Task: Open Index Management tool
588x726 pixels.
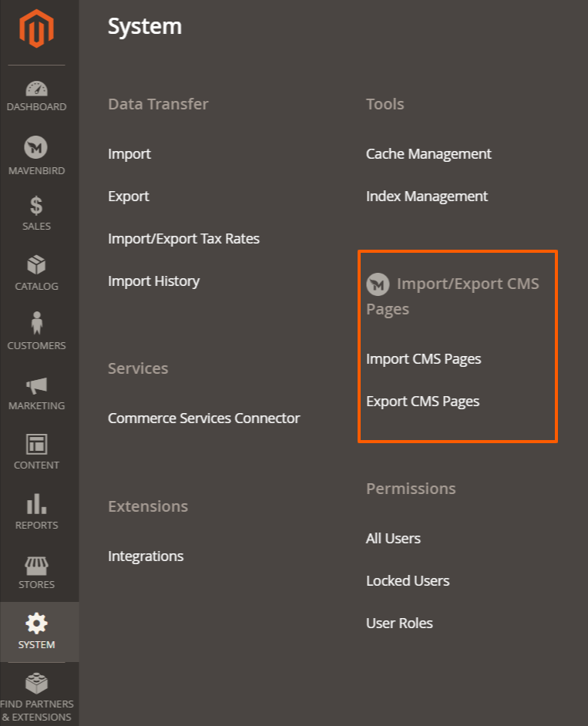Action: click(426, 197)
